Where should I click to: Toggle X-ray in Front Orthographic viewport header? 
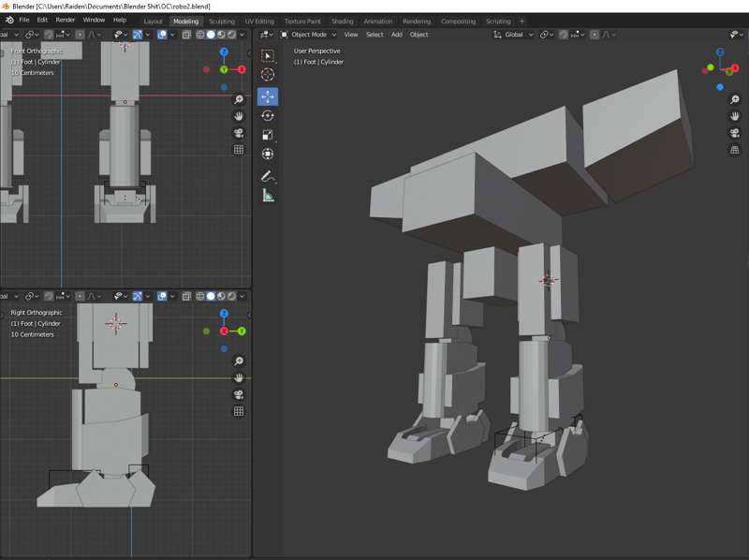coord(186,35)
